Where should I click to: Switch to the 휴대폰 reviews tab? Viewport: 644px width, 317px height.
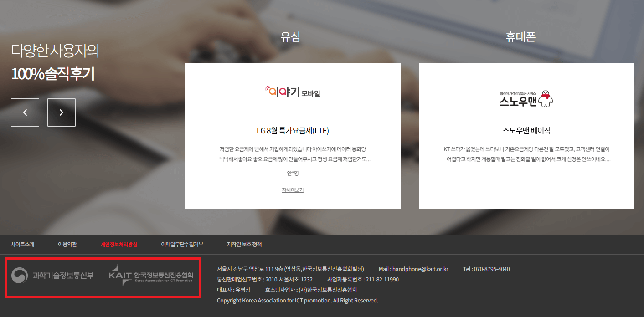pos(520,38)
